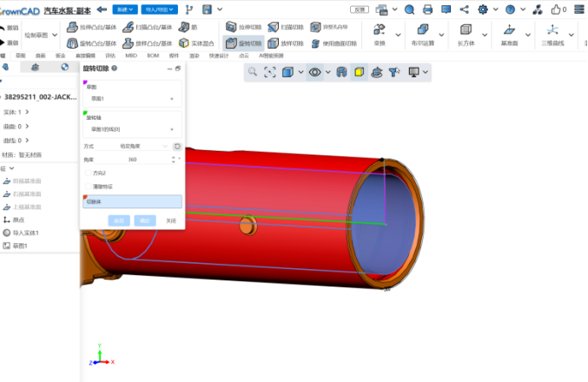Select 旋转凸台/基体 (revolve boss) tool
This screenshot has height=382, width=588.
click(92, 43)
